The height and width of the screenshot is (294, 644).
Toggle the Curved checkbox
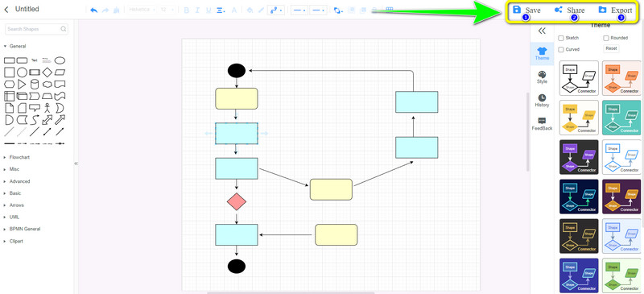(x=560, y=50)
